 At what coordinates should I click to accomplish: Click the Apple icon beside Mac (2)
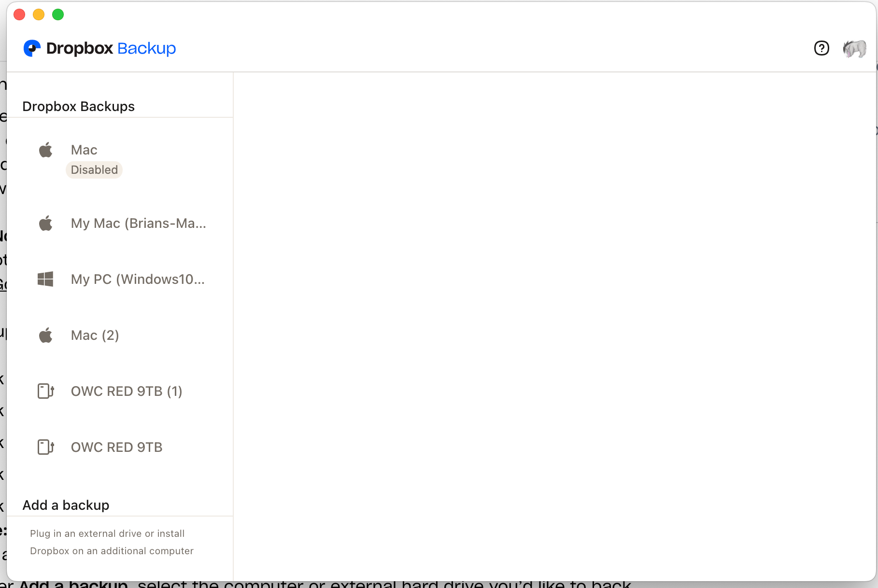(x=46, y=335)
